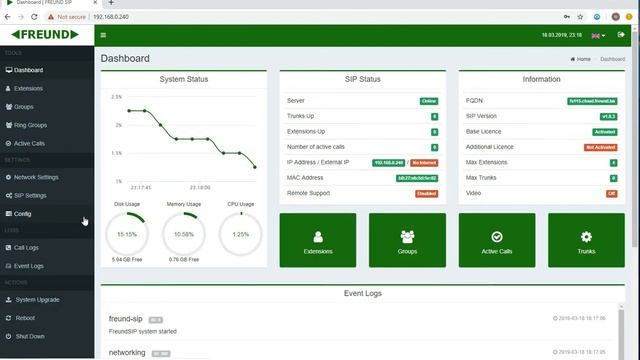Image resolution: width=640 pixels, height=360 pixels.
Task: Open Dashboard in the sidebar
Action: click(x=47, y=70)
